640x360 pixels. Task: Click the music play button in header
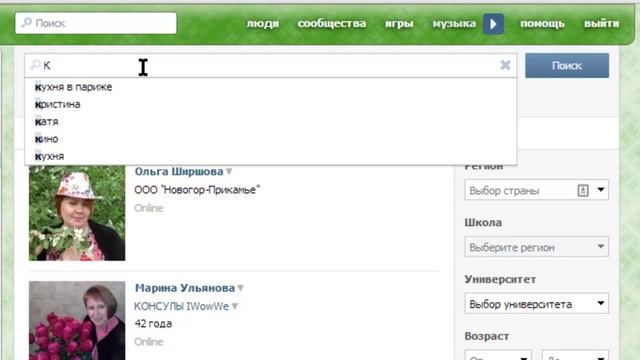tap(493, 24)
